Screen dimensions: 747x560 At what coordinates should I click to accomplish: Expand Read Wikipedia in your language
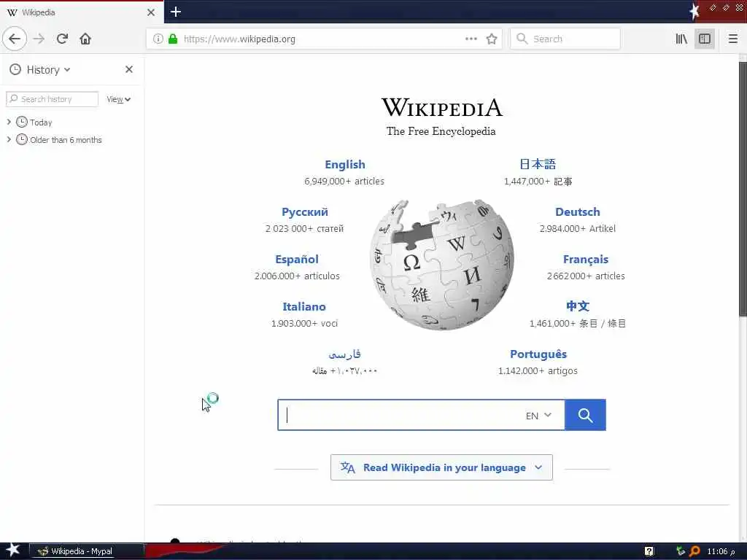[441, 467]
